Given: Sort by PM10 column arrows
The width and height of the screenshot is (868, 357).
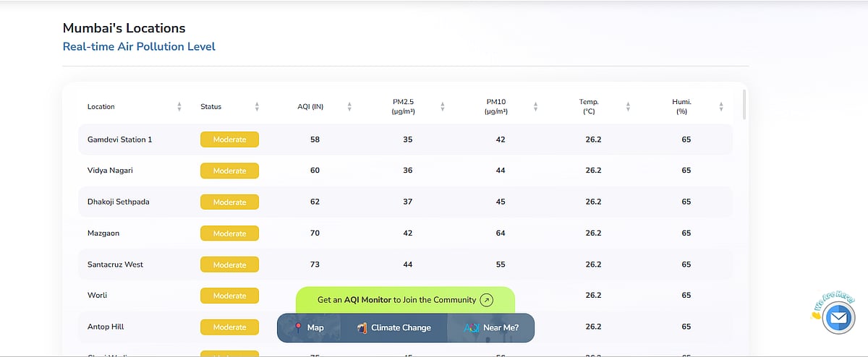Looking at the screenshot, I should (x=535, y=107).
